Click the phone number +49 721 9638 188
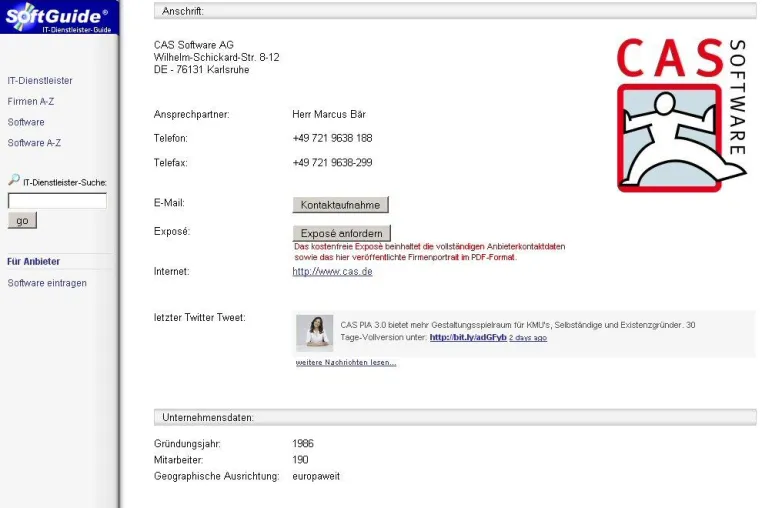The width and height of the screenshot is (762, 508). tap(332, 138)
